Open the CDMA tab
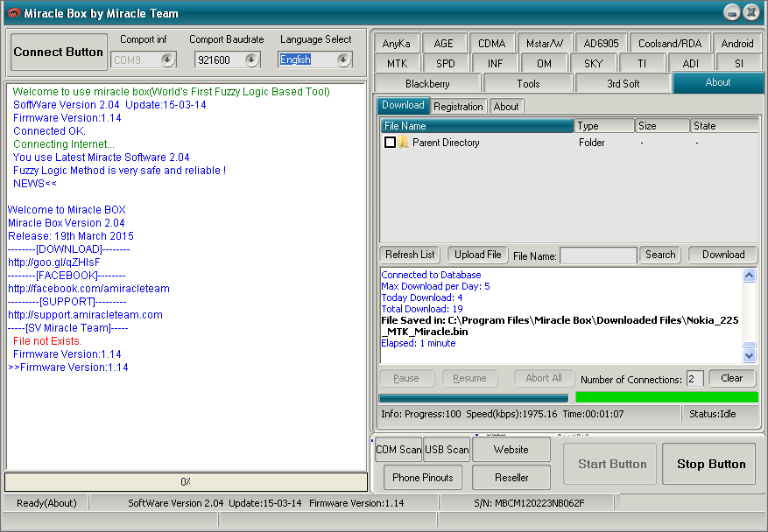Viewport: 768px width, 532px height. point(491,44)
